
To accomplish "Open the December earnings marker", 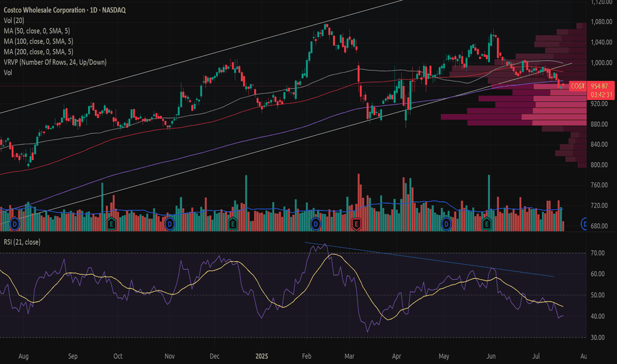I will 234,224.
